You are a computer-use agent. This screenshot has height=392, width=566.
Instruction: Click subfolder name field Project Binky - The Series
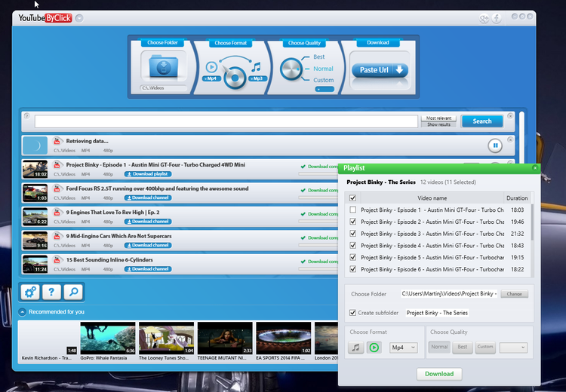[x=437, y=313]
